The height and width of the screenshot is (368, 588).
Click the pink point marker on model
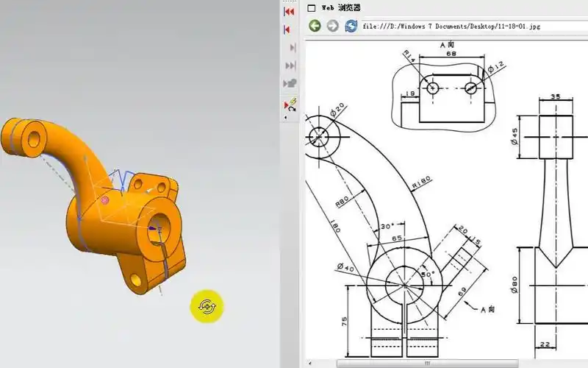[104, 200]
